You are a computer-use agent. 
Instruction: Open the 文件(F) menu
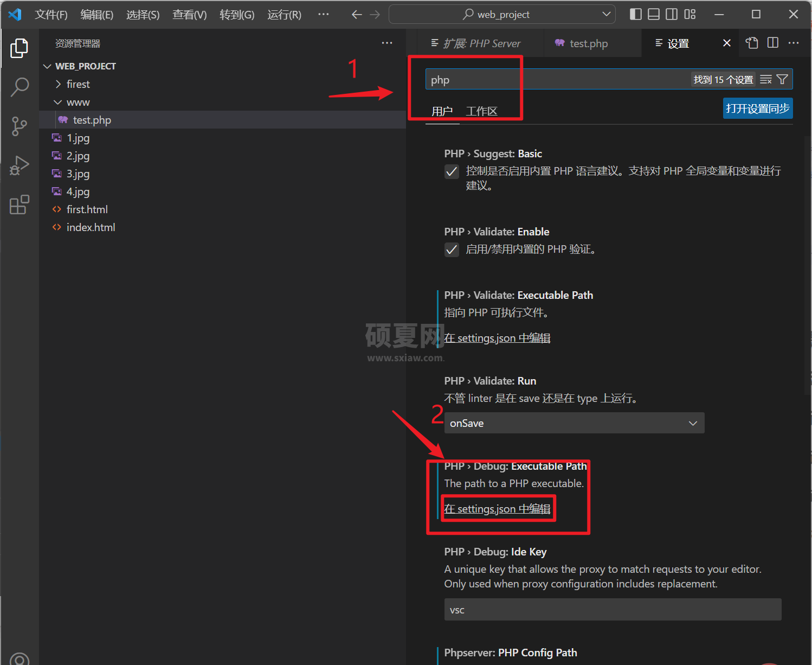[x=51, y=15]
